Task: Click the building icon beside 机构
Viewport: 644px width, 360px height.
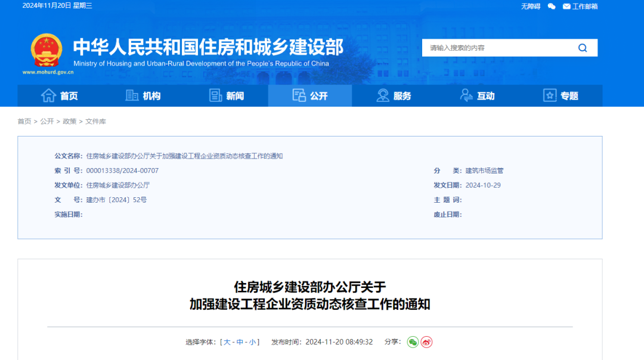Action: pos(132,95)
